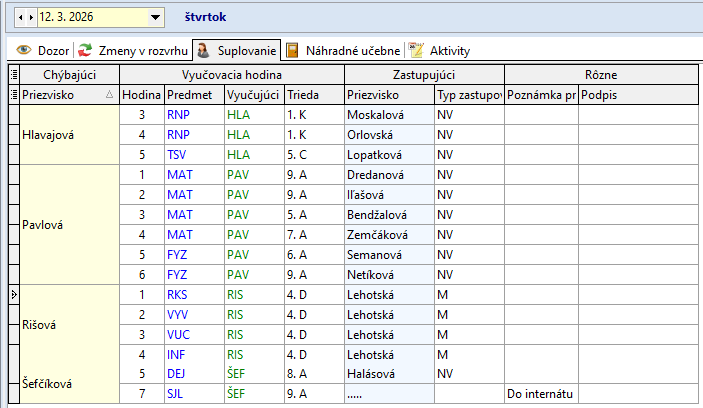Click the Suplovanie person icon
This screenshot has height=408, width=703.
pyautogui.click(x=201, y=50)
